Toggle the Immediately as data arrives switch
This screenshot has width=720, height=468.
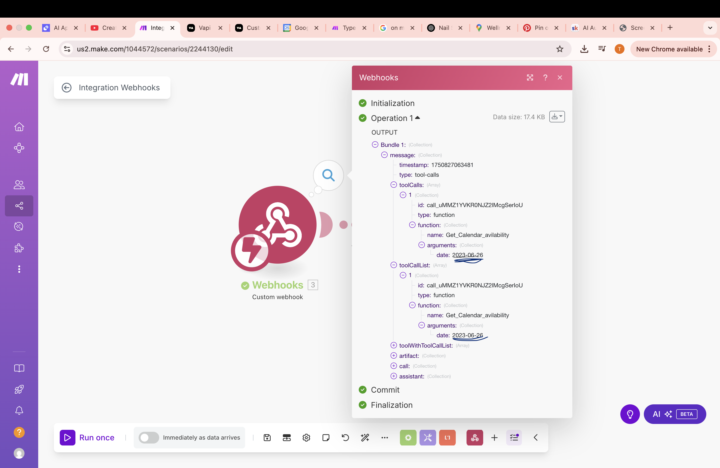pos(149,438)
